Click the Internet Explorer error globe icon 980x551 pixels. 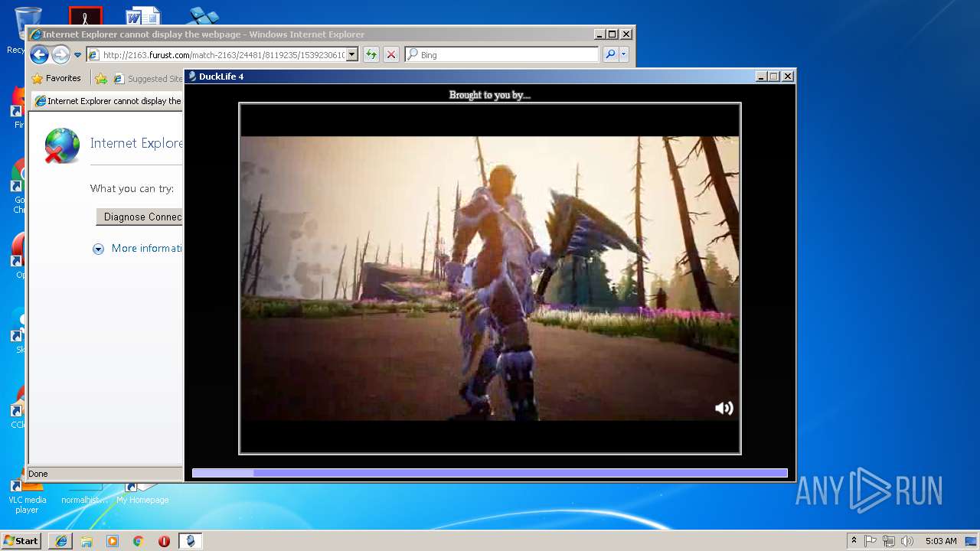pos(62,145)
